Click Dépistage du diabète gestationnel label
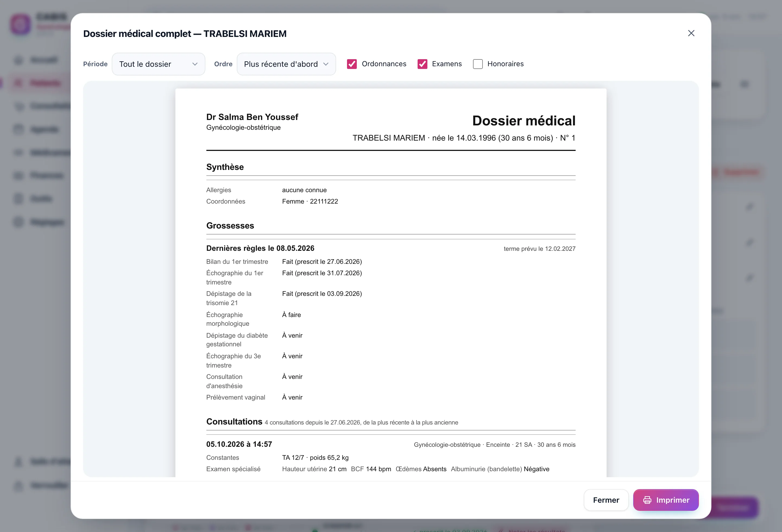 point(237,340)
